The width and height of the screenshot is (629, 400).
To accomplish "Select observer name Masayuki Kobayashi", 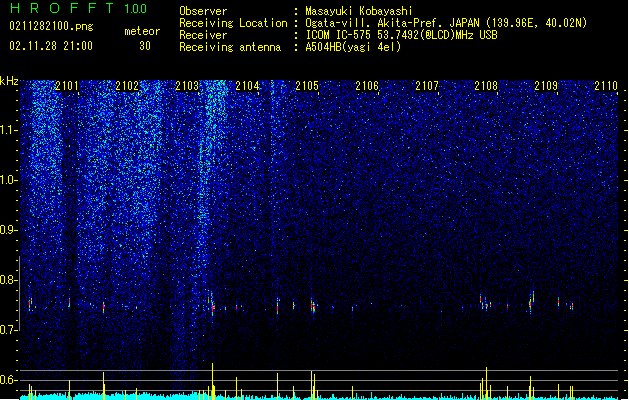I will click(x=359, y=11).
